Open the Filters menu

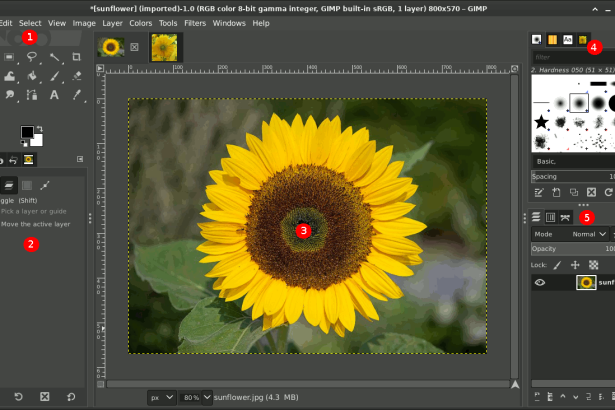(x=195, y=22)
